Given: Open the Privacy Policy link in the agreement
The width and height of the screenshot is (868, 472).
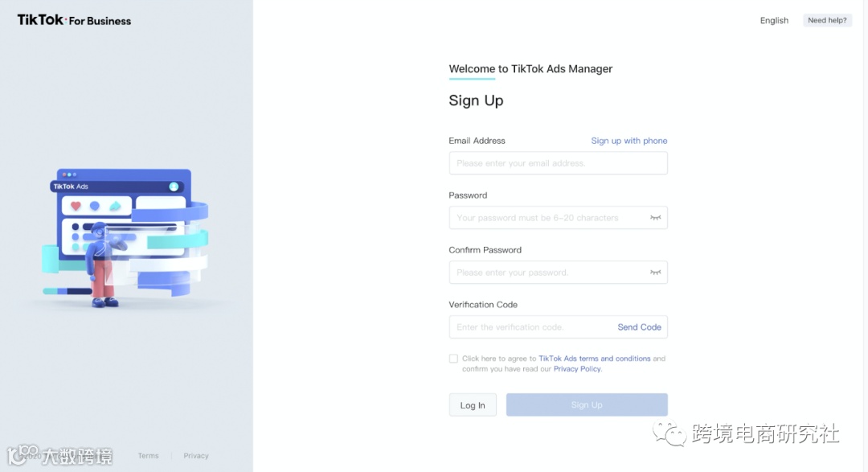Looking at the screenshot, I should tap(577, 369).
